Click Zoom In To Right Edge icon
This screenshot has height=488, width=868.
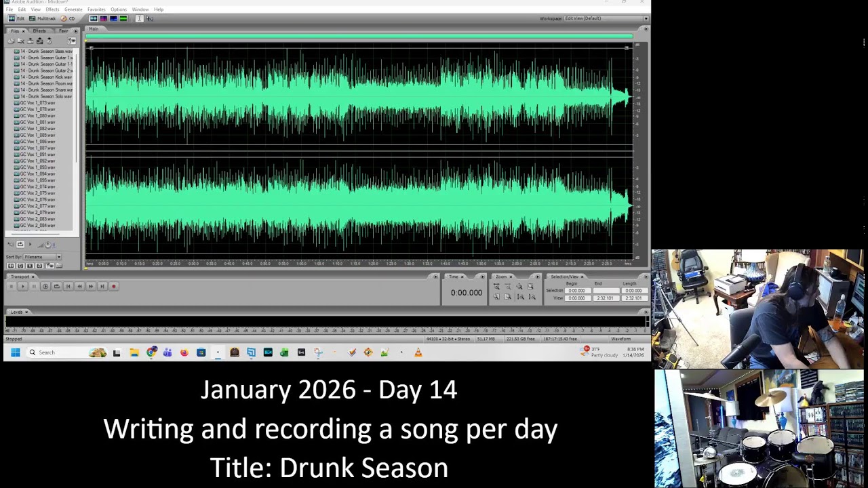508,297
